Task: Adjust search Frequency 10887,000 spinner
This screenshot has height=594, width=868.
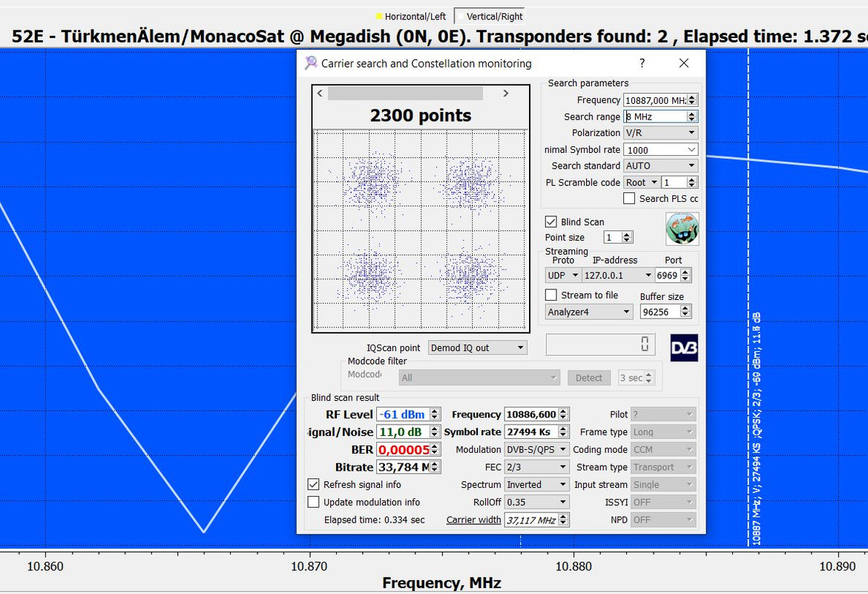Action: click(692, 100)
